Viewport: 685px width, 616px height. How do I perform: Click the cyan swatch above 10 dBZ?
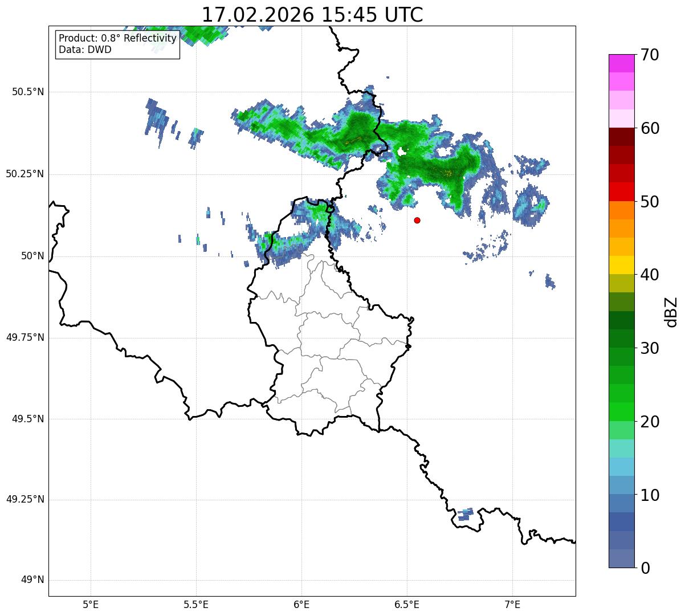(x=622, y=467)
